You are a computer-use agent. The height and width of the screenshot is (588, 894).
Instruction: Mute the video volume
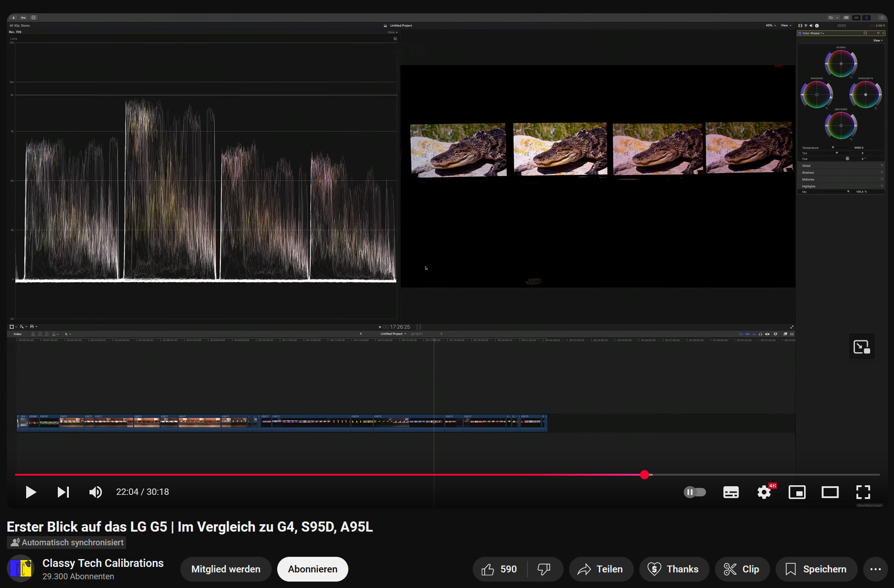tap(95, 492)
